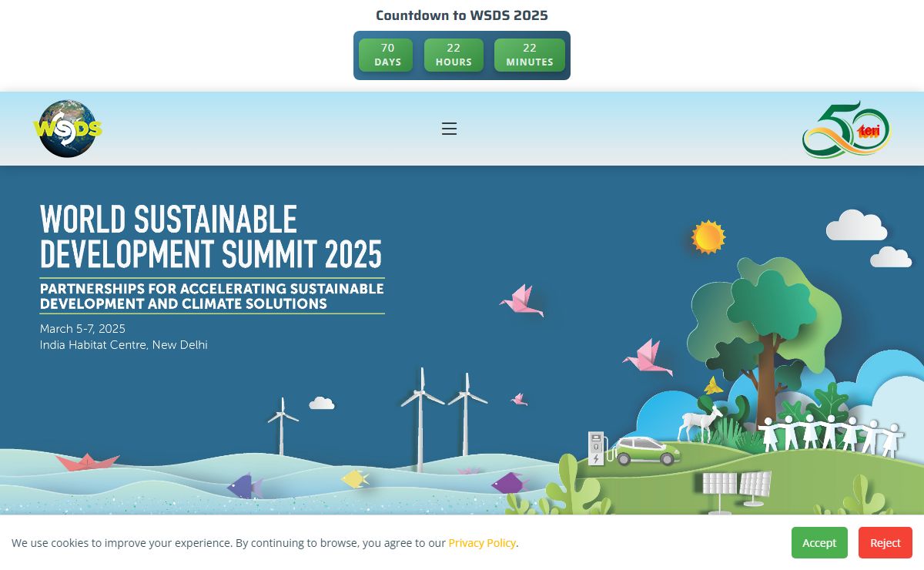Click the 22 Hours countdown box

(x=454, y=55)
